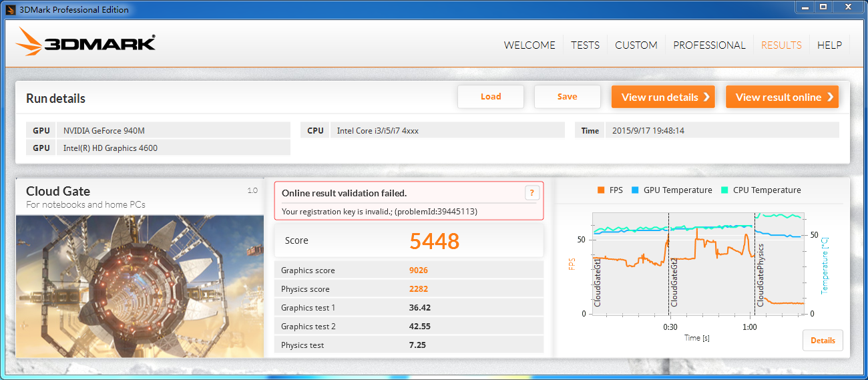868x380 pixels.
Task: Select the RESULTS tab
Action: (781, 45)
